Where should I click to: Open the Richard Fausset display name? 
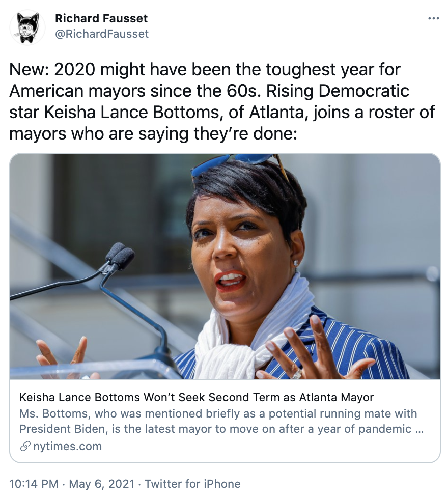101,19
